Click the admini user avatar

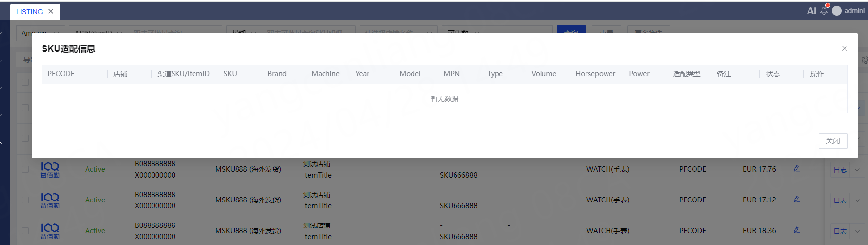point(837,11)
